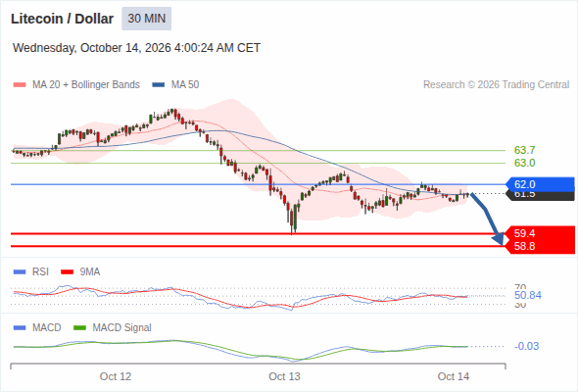Screen dimensions: 578x392
Task: Click the 58.8 red target price label
Action: point(540,246)
